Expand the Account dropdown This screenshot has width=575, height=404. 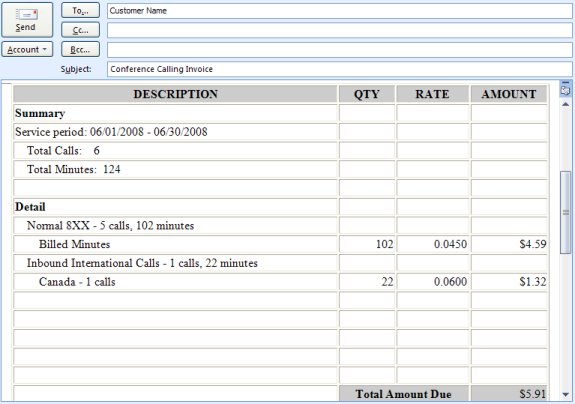point(27,49)
